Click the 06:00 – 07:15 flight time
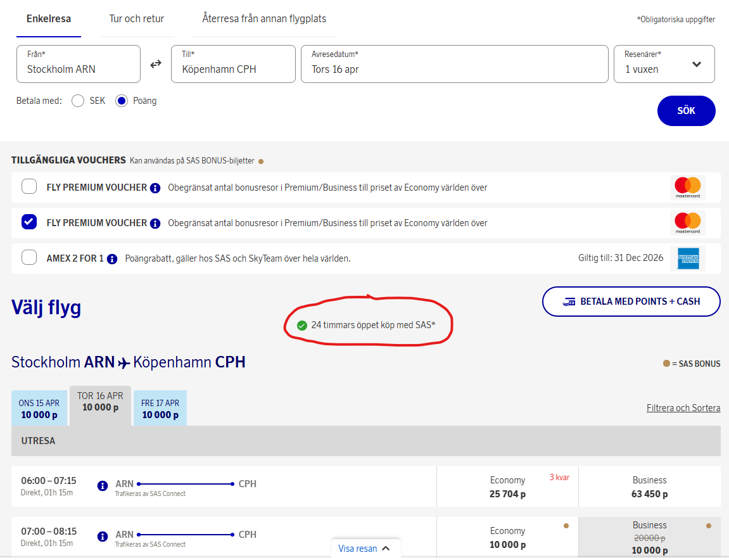This screenshot has width=729, height=560. pos(49,480)
